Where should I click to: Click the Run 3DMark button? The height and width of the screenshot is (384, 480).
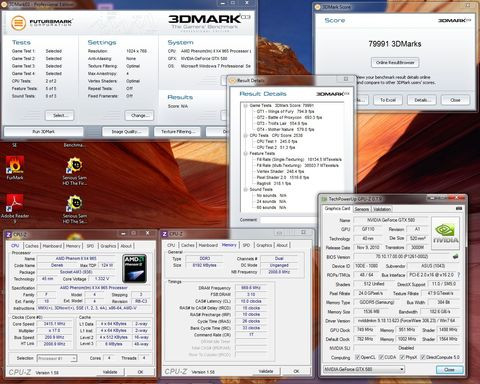(x=44, y=132)
